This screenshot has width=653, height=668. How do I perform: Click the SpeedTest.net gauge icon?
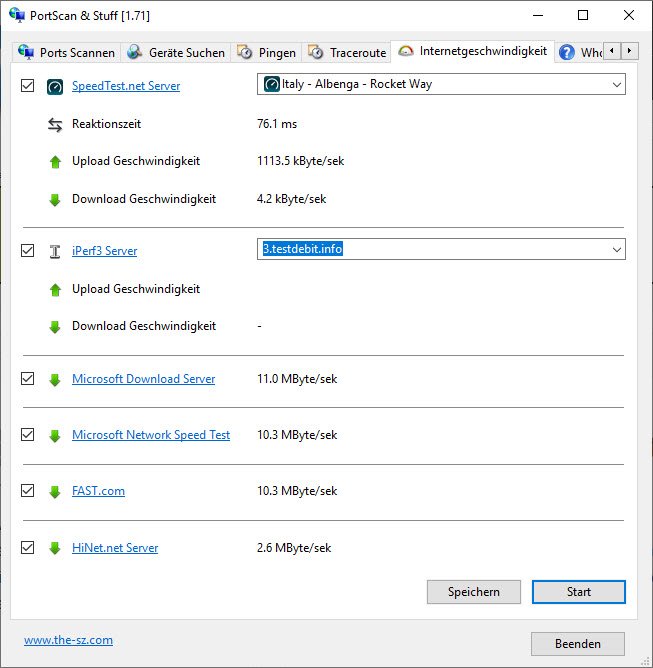click(x=55, y=86)
